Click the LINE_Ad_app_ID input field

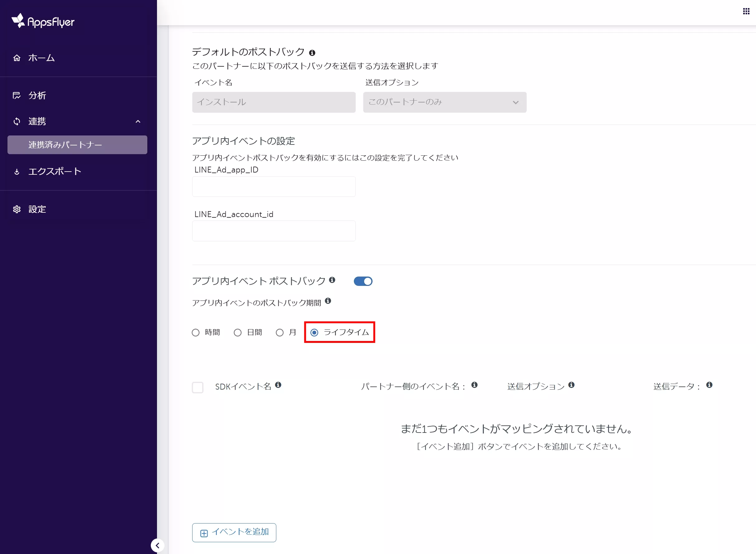click(x=274, y=187)
